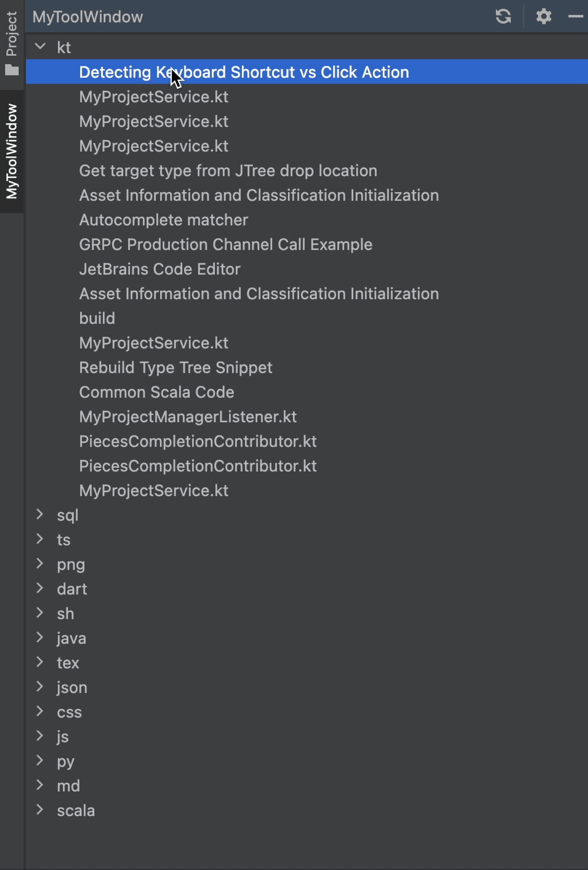The image size is (588, 870).
Task: Open GRPC Production Channel Call Example
Action: tap(226, 245)
